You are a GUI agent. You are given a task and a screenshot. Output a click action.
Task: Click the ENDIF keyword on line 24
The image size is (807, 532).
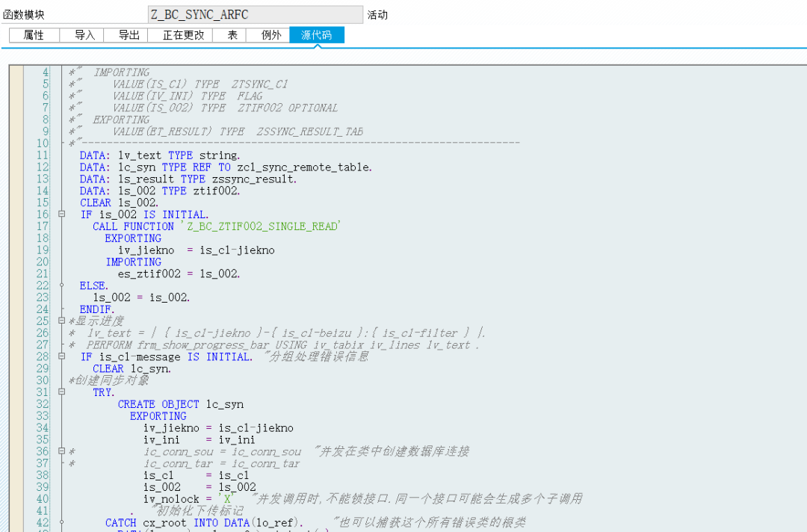coord(97,309)
